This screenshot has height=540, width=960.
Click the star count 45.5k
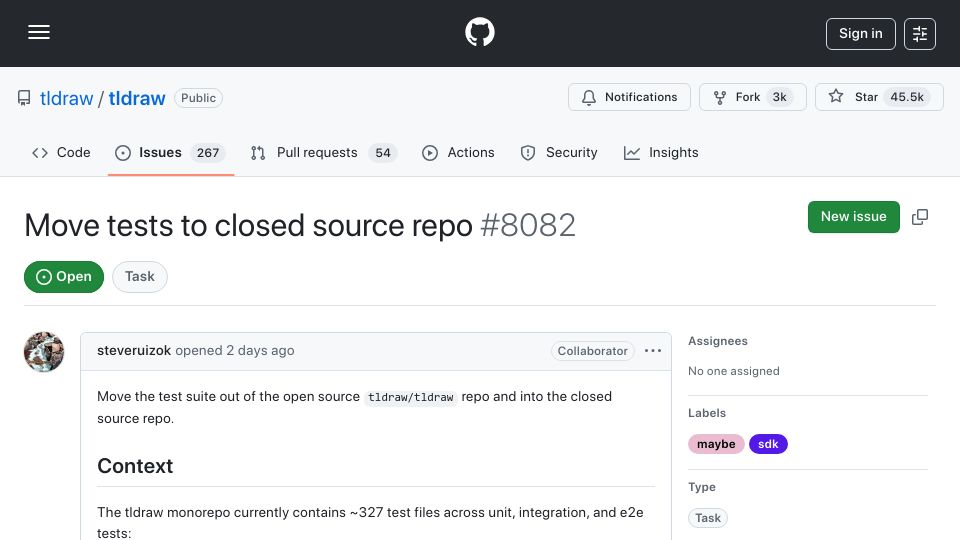click(x=907, y=97)
